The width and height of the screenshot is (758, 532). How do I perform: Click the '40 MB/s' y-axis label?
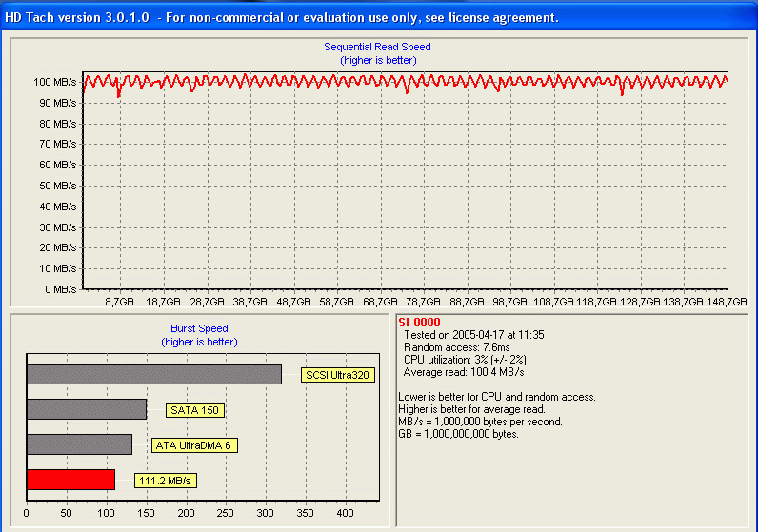[x=57, y=207]
